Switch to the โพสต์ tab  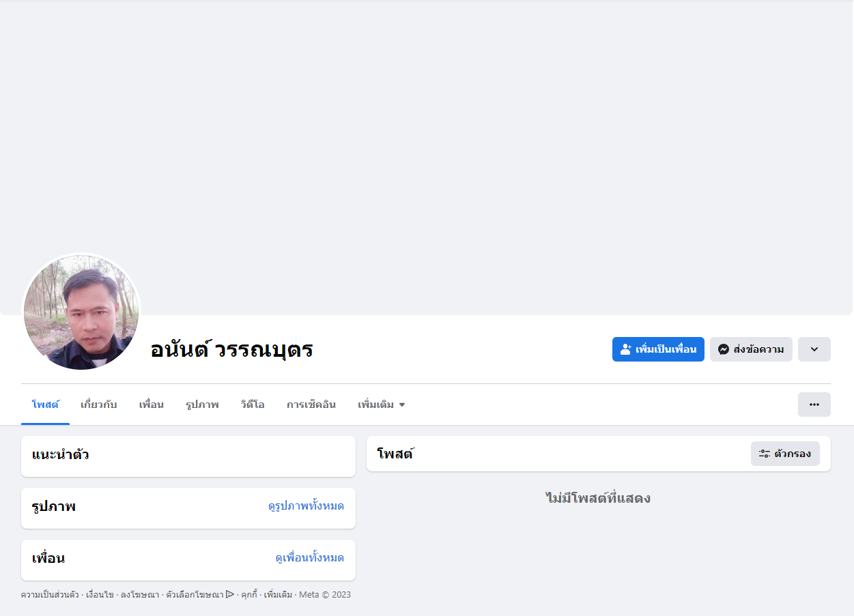45,405
